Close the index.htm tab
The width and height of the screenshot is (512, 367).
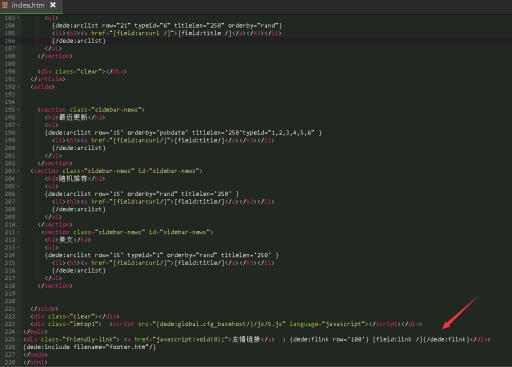[53, 5]
